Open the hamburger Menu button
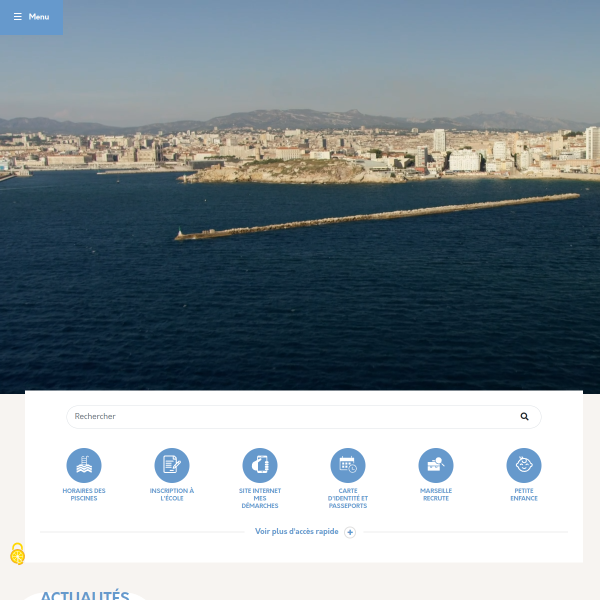Screen dimensions: 600x600 tap(31, 17)
